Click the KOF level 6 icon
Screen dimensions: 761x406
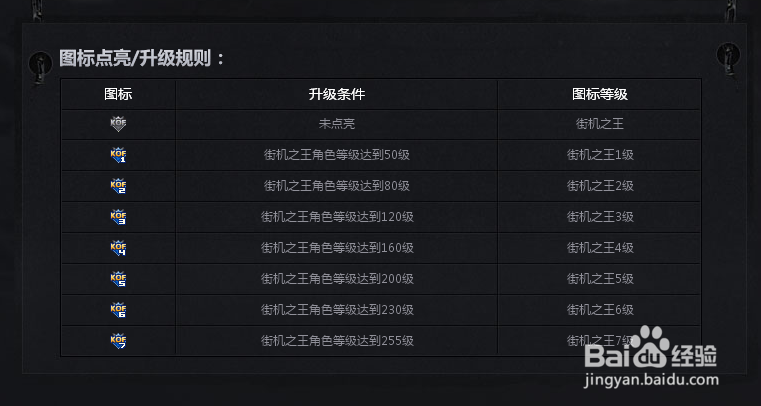click(x=118, y=310)
